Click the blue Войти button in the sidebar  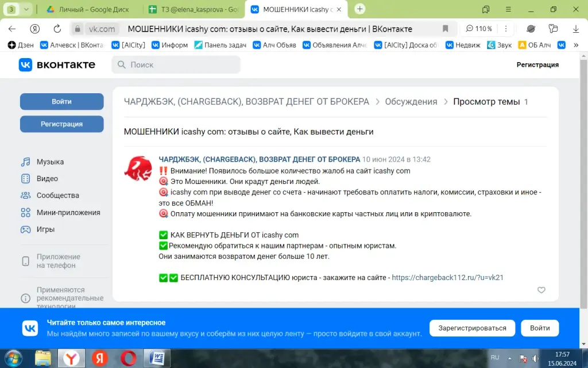pyautogui.click(x=62, y=101)
